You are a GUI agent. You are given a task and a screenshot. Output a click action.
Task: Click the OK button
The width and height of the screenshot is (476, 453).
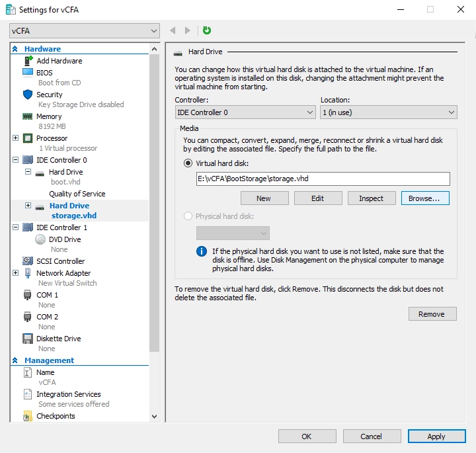(x=307, y=436)
